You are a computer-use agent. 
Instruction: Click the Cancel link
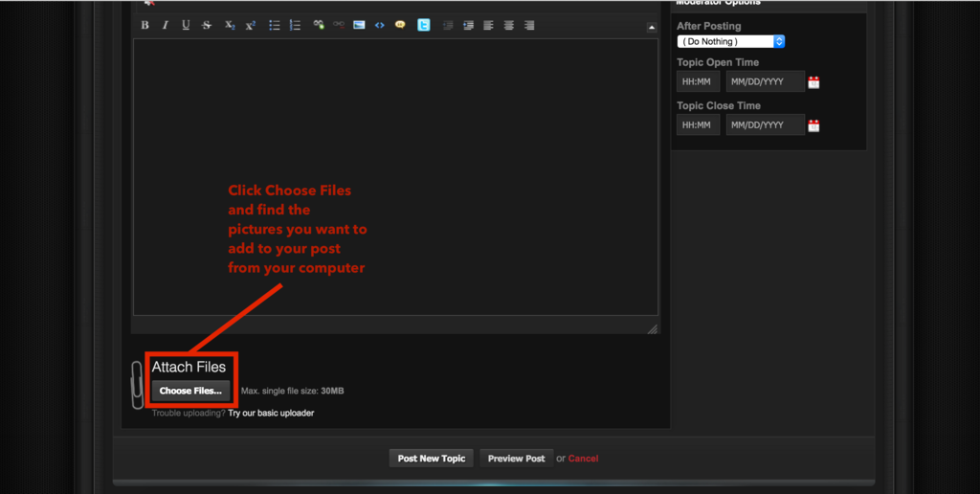click(583, 459)
